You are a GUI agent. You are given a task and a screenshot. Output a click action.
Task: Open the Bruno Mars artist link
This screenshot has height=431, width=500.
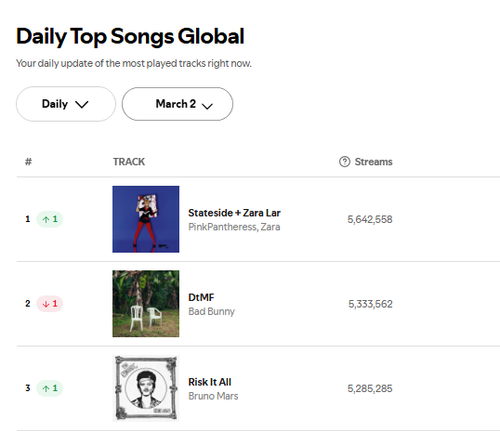213,396
